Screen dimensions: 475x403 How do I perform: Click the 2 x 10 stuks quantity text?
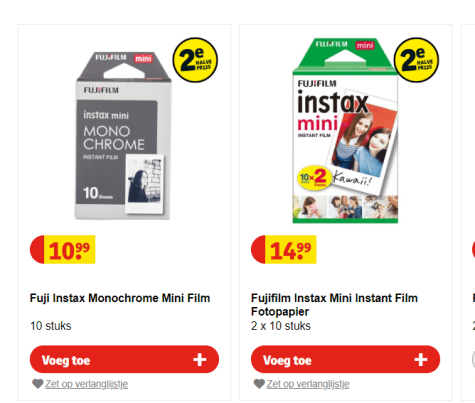(281, 326)
